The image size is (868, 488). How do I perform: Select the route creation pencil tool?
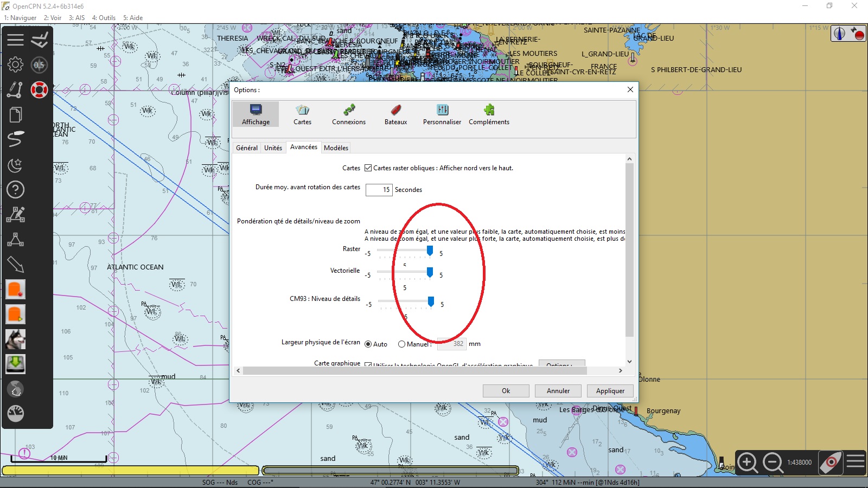click(15, 90)
